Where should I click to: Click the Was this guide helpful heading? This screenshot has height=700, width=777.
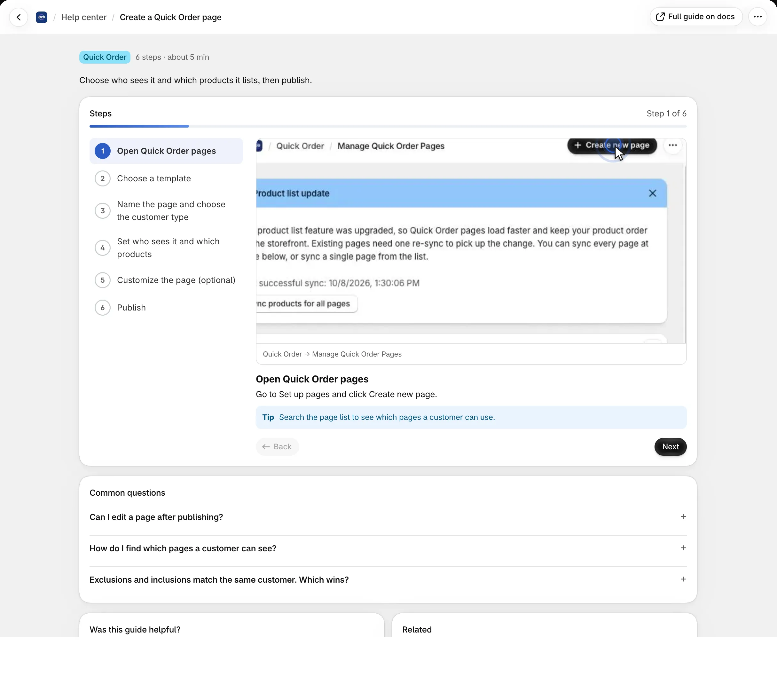click(x=135, y=630)
